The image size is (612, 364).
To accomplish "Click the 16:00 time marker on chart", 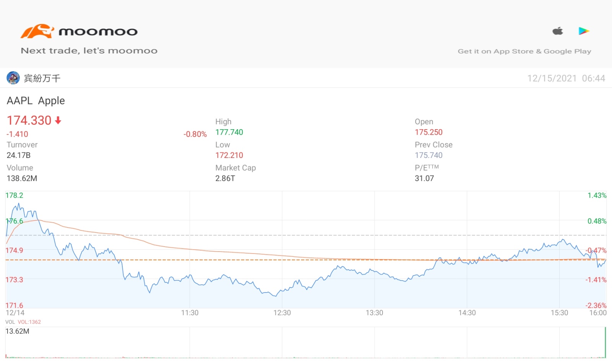I will pos(598,313).
